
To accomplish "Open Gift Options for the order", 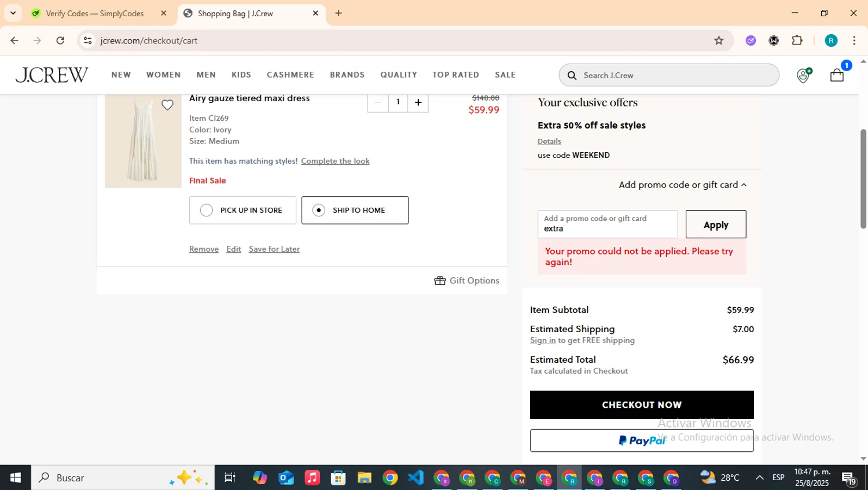I will pyautogui.click(x=466, y=281).
